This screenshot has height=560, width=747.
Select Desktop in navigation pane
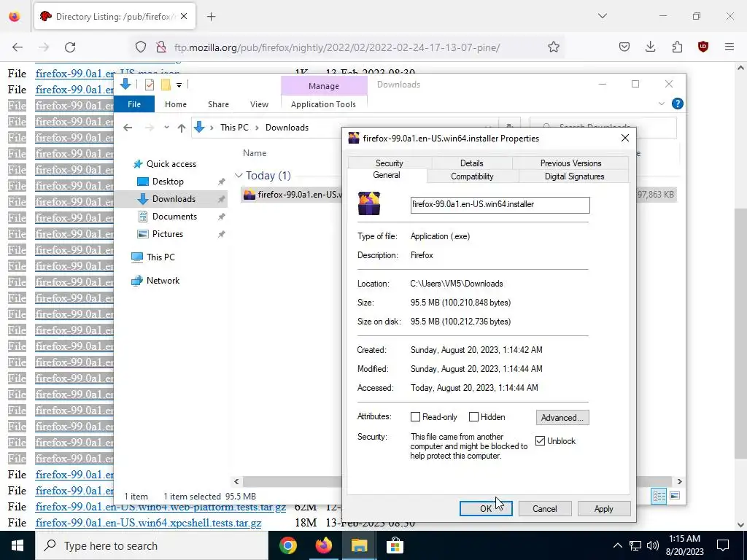coord(168,182)
